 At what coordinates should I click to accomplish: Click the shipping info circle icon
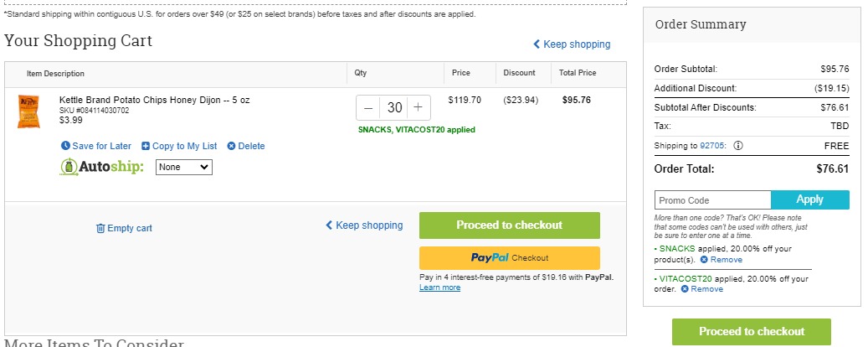pyautogui.click(x=738, y=146)
